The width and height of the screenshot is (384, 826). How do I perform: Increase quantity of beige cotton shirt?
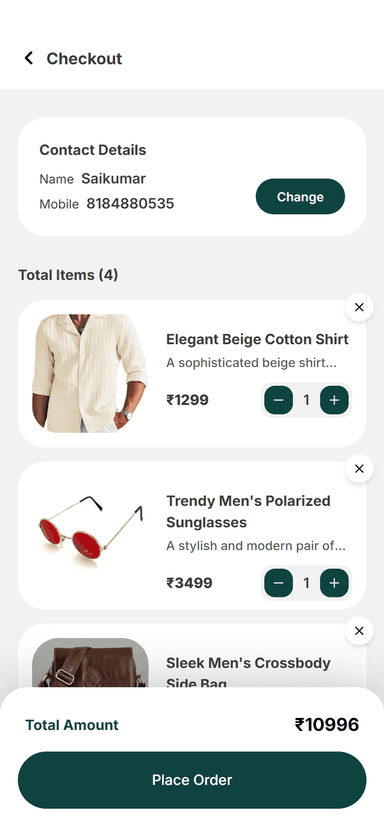(334, 400)
